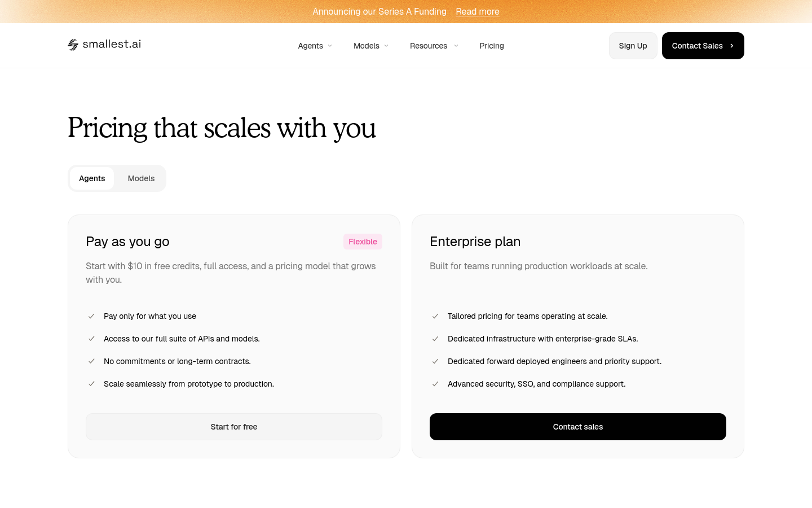Screen dimensions: 812x508
Task: Click checkmark beside Dedicated infrastructure with SLAs
Action: coord(435,339)
